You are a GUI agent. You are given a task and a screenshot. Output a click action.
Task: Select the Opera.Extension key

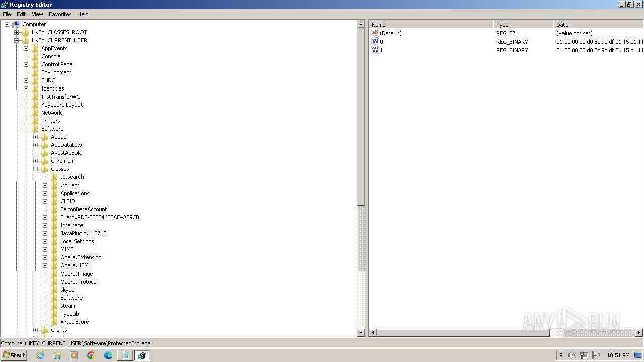pyautogui.click(x=81, y=257)
